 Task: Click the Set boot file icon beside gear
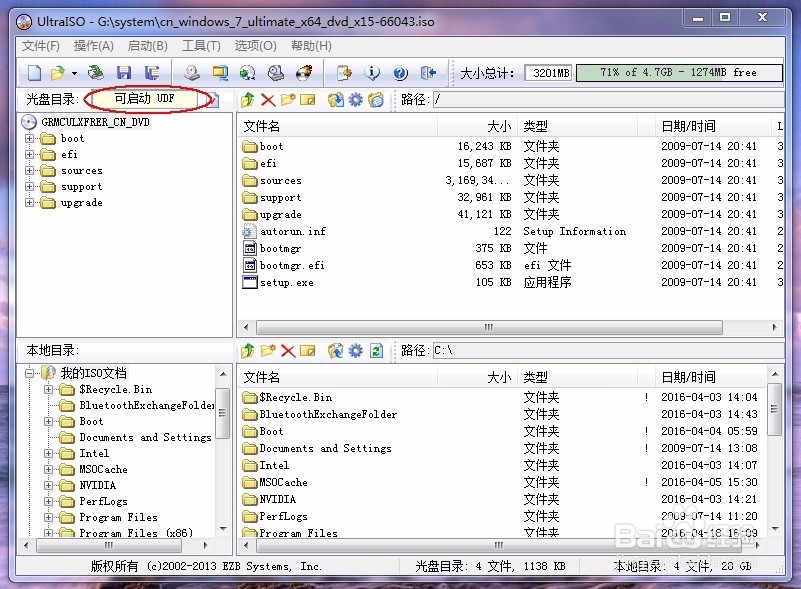(x=376, y=100)
